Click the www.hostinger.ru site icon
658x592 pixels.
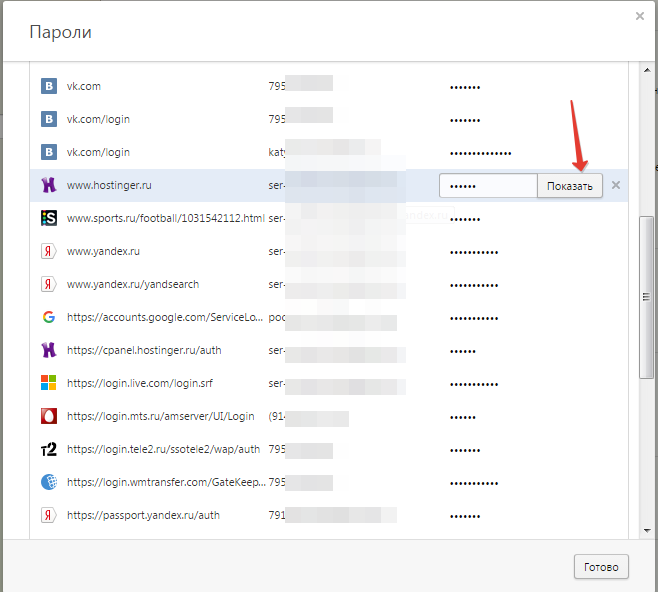(x=49, y=185)
